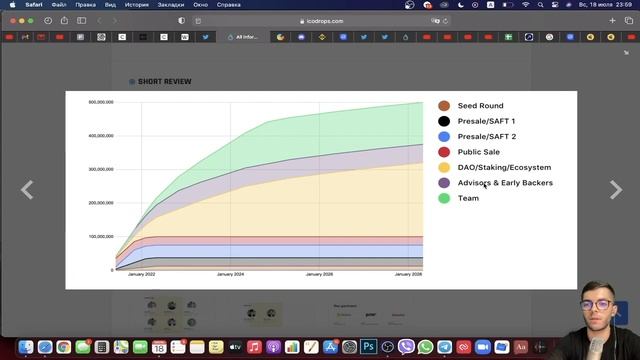Go to next image in the lightbox
The height and width of the screenshot is (360, 640).
616,190
